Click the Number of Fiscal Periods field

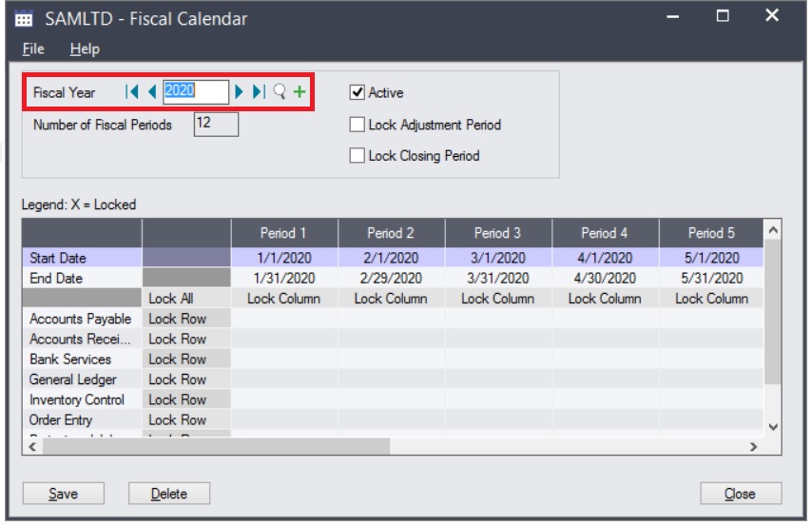coord(216,125)
